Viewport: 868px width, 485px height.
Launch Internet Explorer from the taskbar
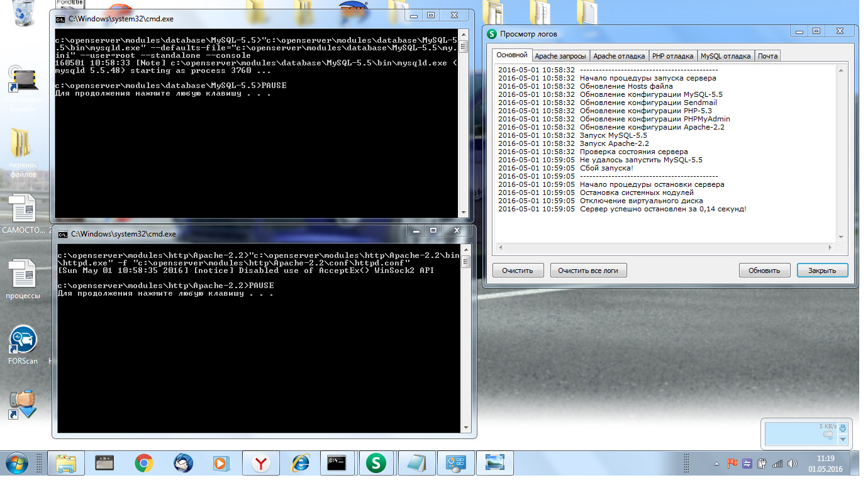(x=300, y=464)
